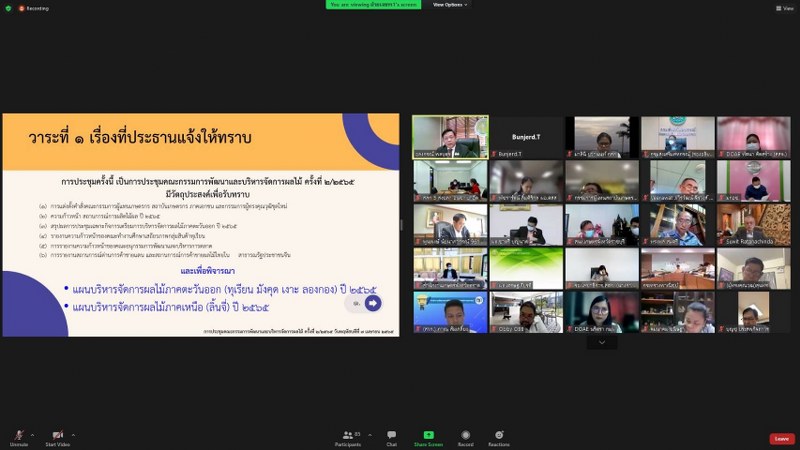
Task: Unmute the microphone
Action: coord(18,435)
